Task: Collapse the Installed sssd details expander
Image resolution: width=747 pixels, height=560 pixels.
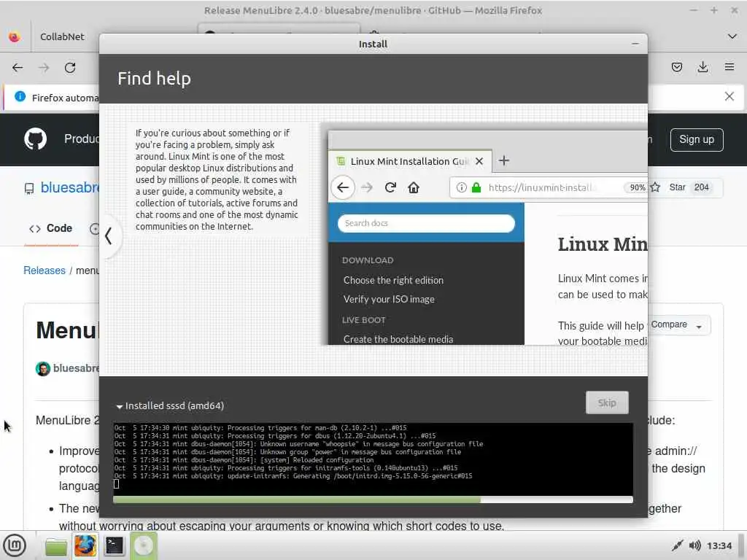Action: pos(119,407)
